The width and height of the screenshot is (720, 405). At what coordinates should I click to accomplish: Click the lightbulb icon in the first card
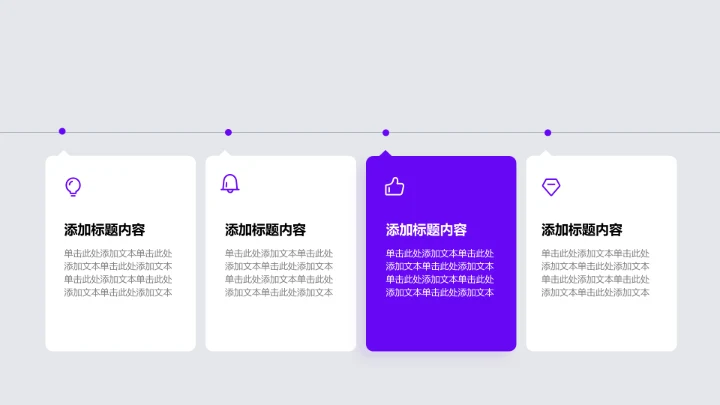[x=72, y=186]
